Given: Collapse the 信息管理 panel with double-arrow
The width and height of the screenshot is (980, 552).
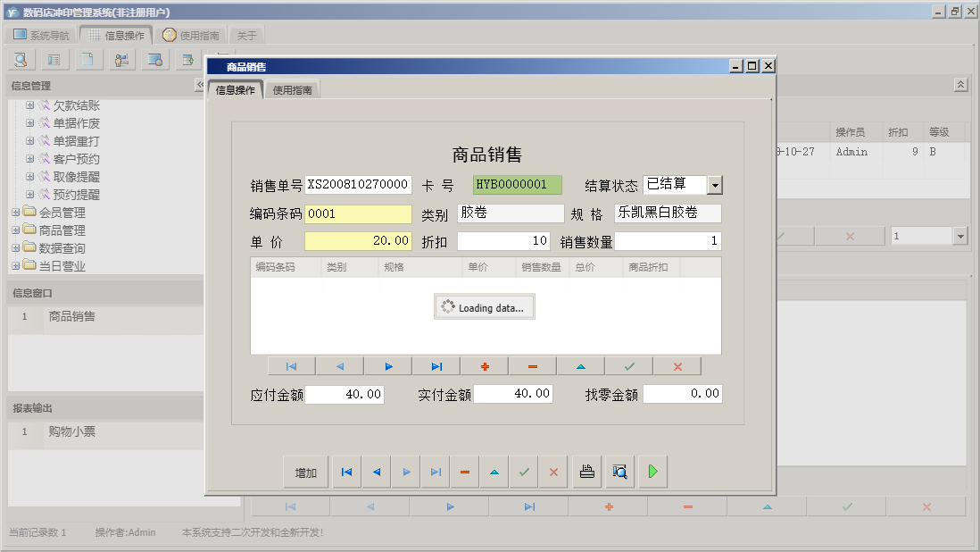Looking at the screenshot, I should tap(199, 86).
